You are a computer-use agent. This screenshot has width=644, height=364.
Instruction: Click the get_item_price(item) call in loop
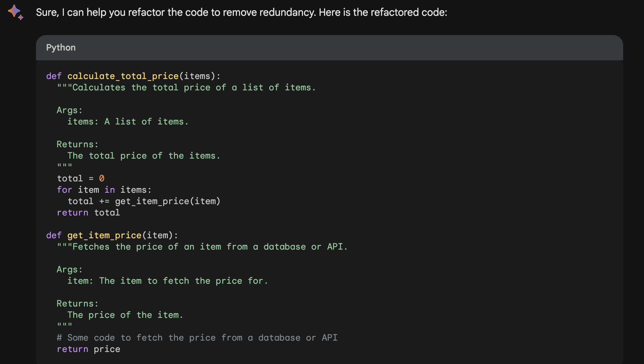coord(167,201)
